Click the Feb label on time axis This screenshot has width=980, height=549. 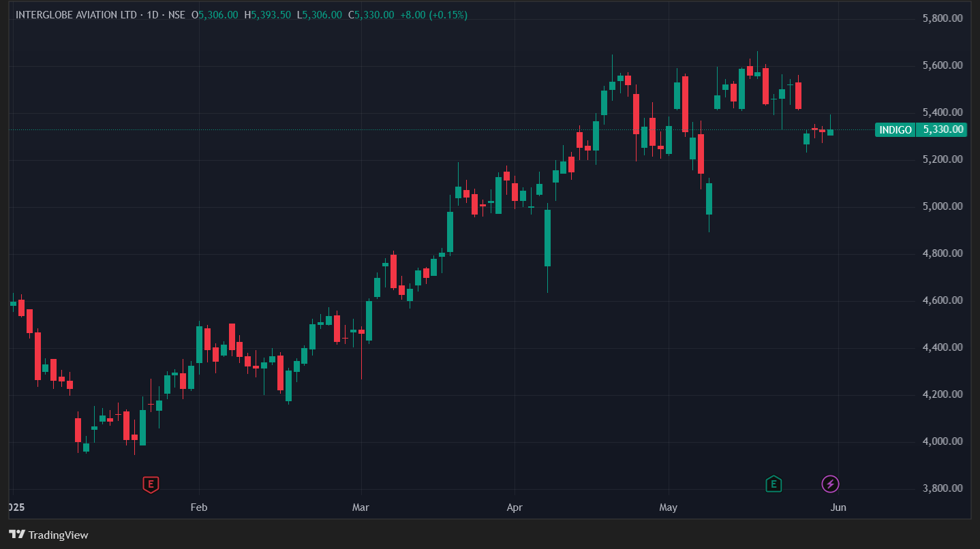point(198,507)
